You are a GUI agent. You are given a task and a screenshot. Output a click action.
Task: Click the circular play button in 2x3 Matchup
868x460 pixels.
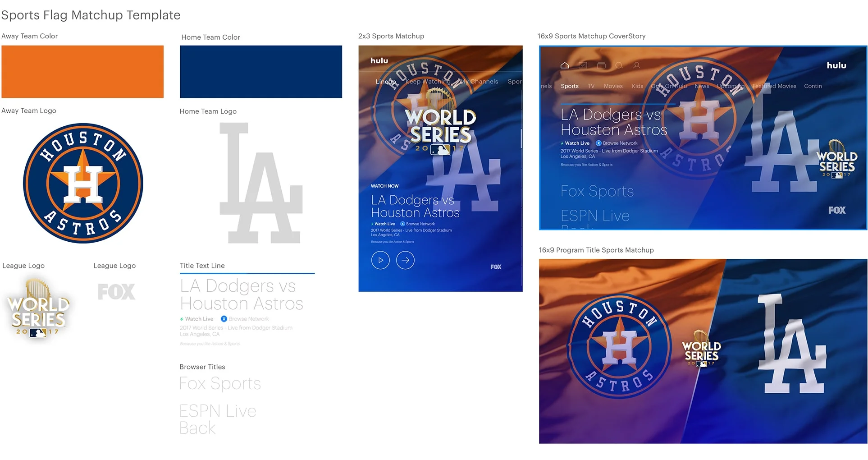(380, 260)
